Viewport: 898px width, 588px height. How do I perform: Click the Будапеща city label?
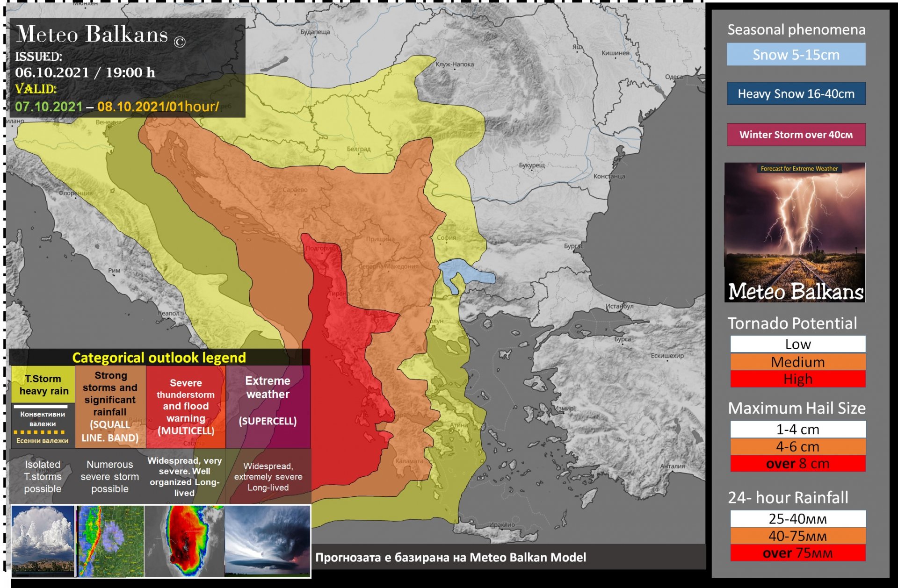tap(315, 32)
